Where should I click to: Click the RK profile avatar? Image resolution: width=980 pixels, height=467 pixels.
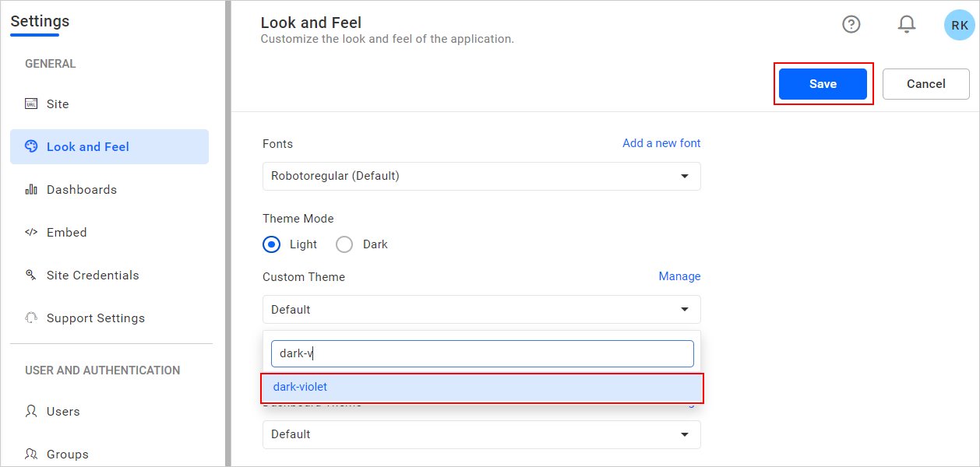tap(959, 25)
